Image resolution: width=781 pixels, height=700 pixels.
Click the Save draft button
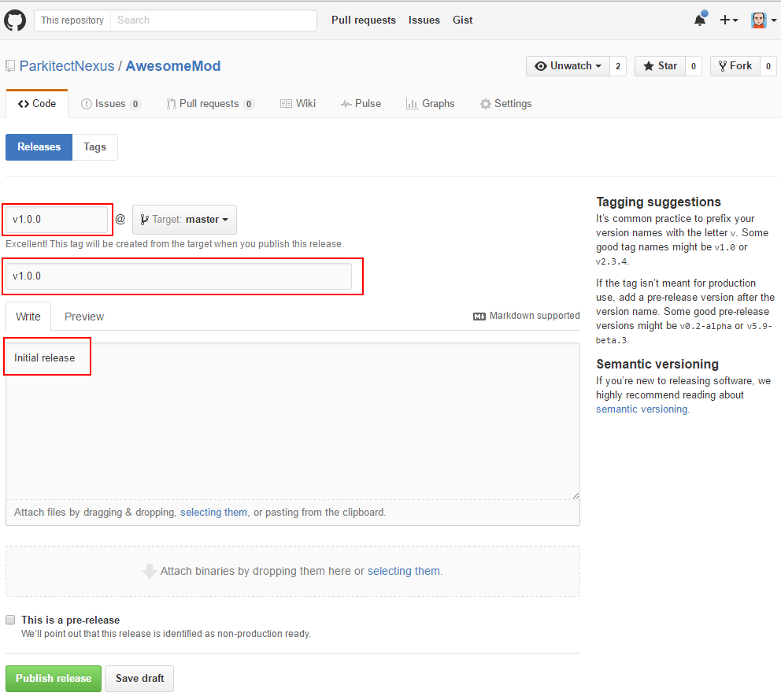(x=139, y=679)
